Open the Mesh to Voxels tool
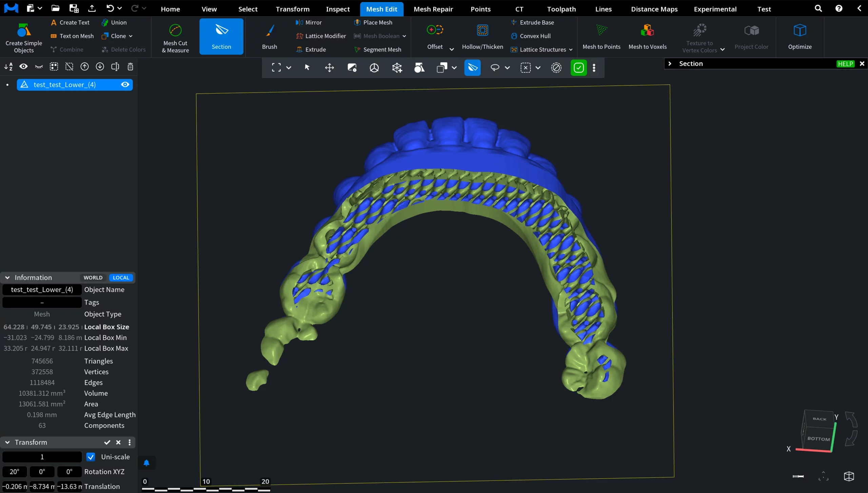 [647, 36]
